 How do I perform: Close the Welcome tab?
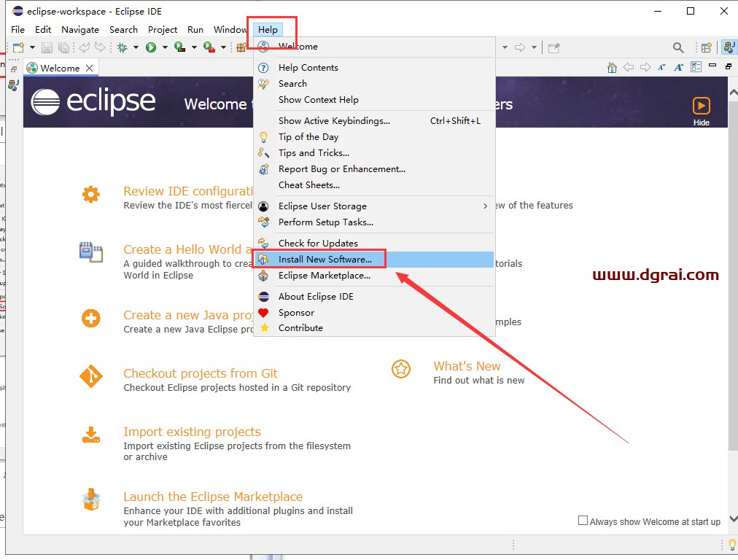pos(90,69)
